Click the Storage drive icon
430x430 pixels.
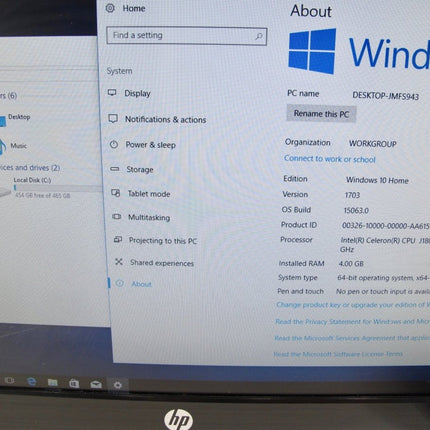115,169
